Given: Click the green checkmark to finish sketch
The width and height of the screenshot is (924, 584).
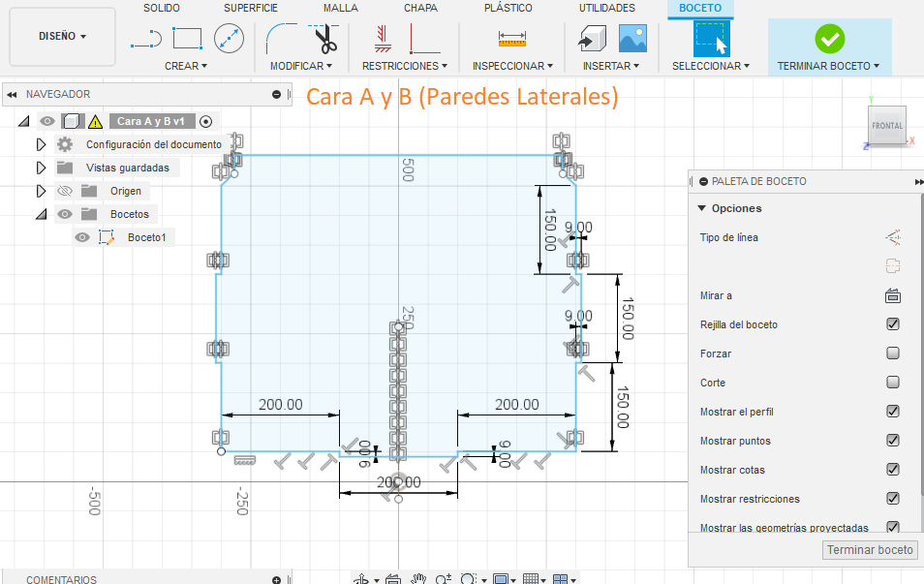Looking at the screenshot, I should [x=830, y=39].
